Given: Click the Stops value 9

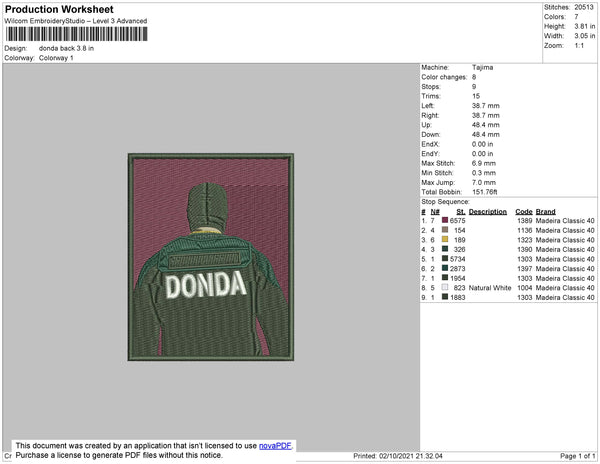Looking at the screenshot, I should pos(474,86).
